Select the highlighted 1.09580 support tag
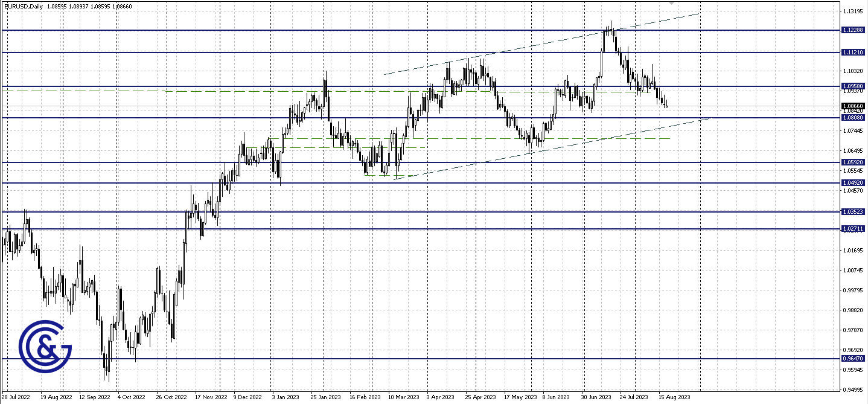The width and height of the screenshot is (868, 404). (x=852, y=86)
